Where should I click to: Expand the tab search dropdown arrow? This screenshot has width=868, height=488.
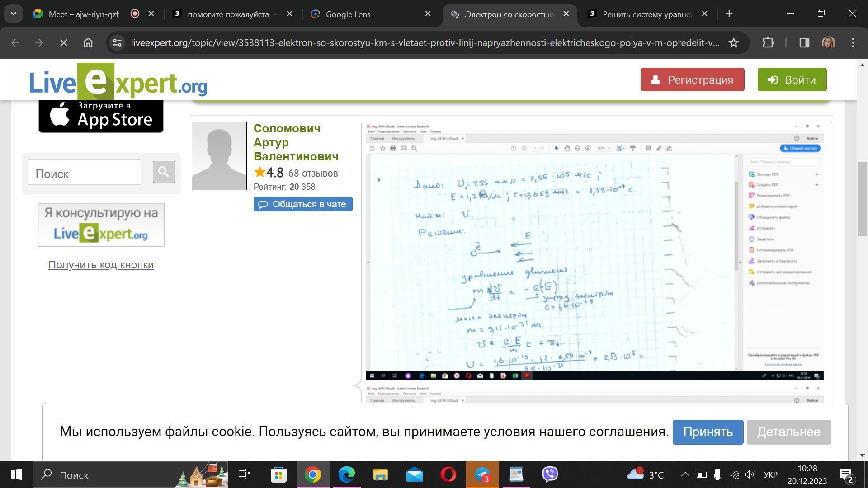click(x=14, y=14)
